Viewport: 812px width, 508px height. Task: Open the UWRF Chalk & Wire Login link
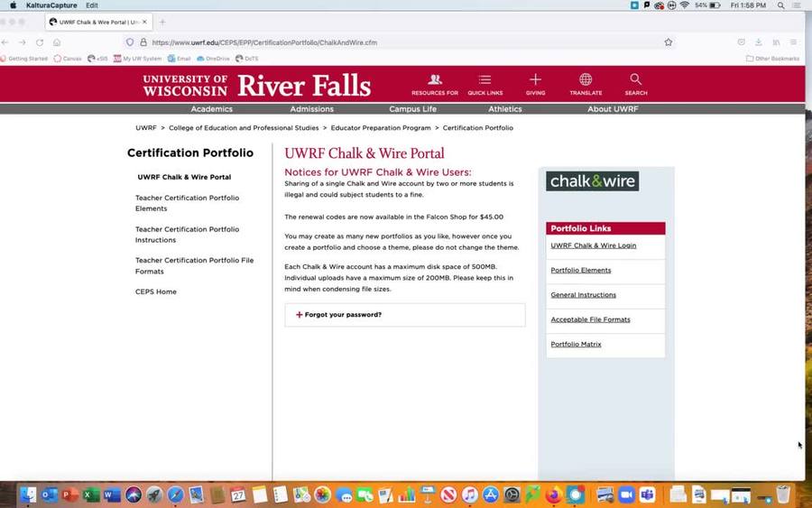pos(593,245)
